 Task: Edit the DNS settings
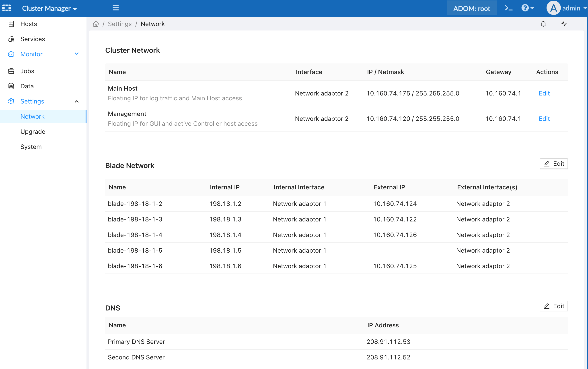(554, 306)
